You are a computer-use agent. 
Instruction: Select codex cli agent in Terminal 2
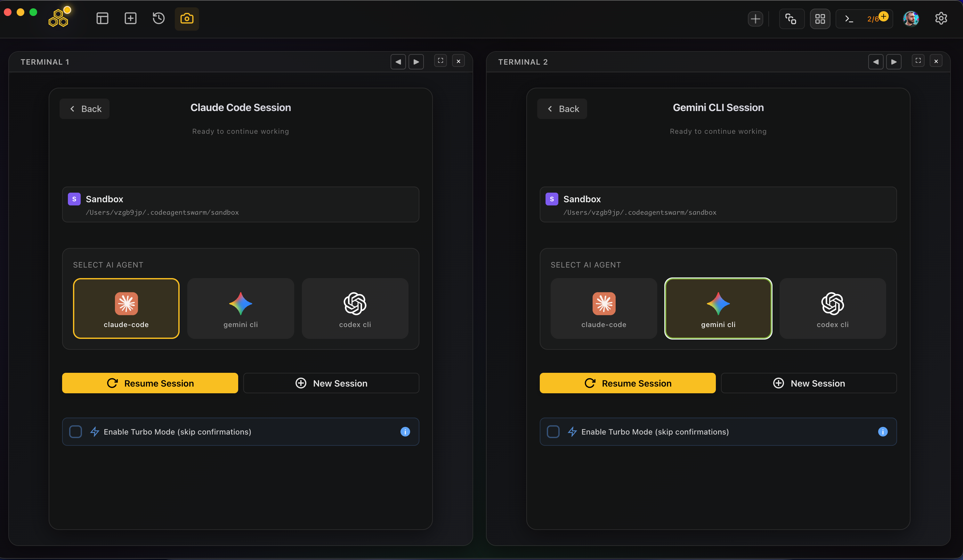833,308
